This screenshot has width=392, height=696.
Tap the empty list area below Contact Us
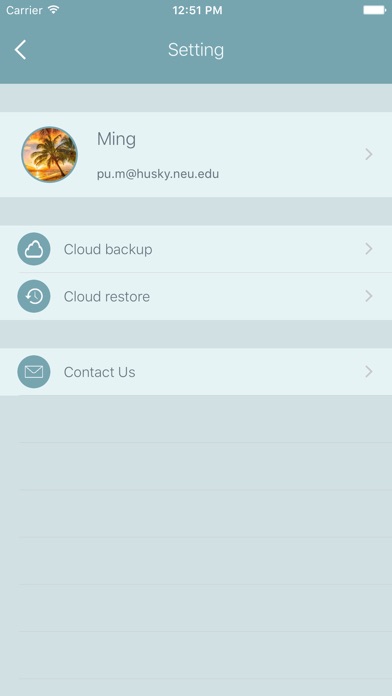pyautogui.click(x=196, y=546)
